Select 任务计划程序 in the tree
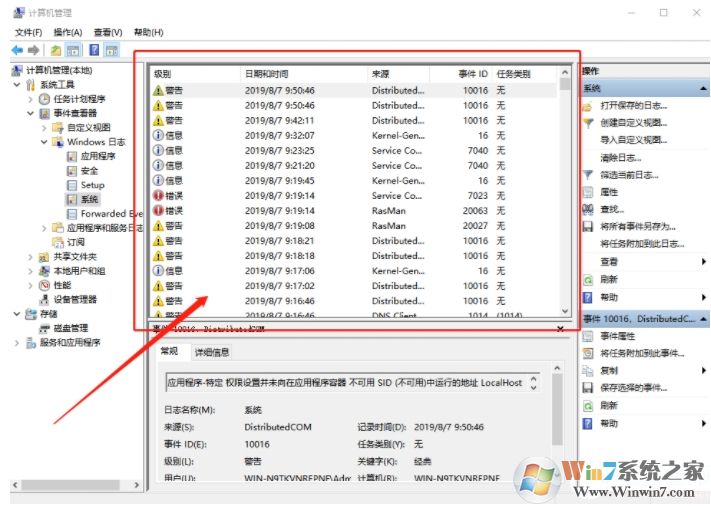Screen dimensions: 711x506 pos(79,99)
